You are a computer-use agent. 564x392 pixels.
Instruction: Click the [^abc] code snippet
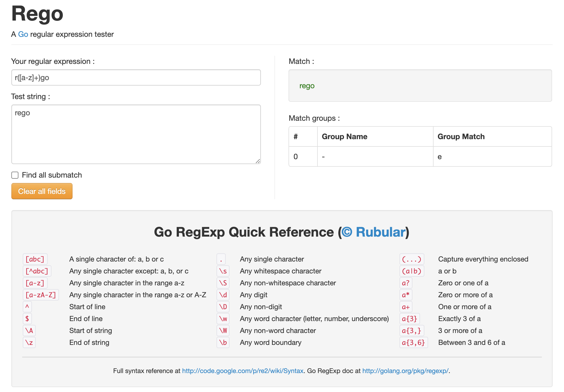point(37,271)
